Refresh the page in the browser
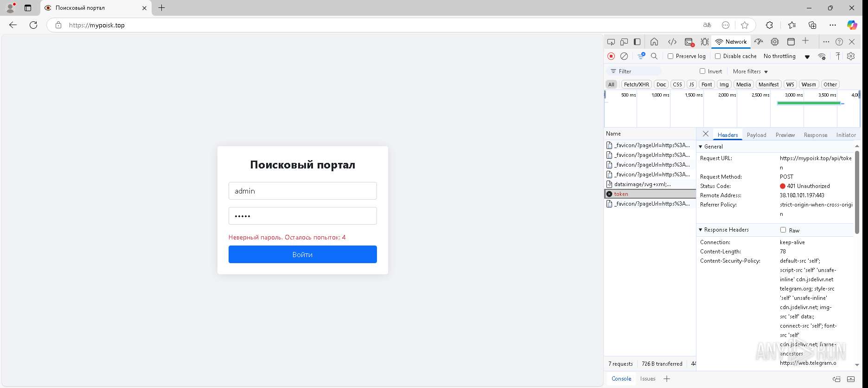This screenshot has height=388, width=868. tap(33, 25)
